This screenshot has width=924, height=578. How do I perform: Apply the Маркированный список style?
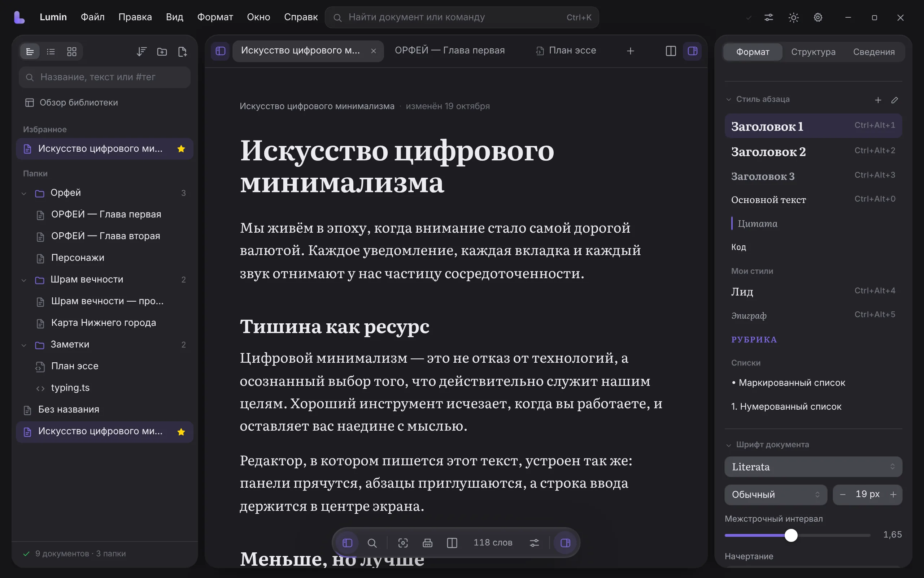click(x=813, y=383)
